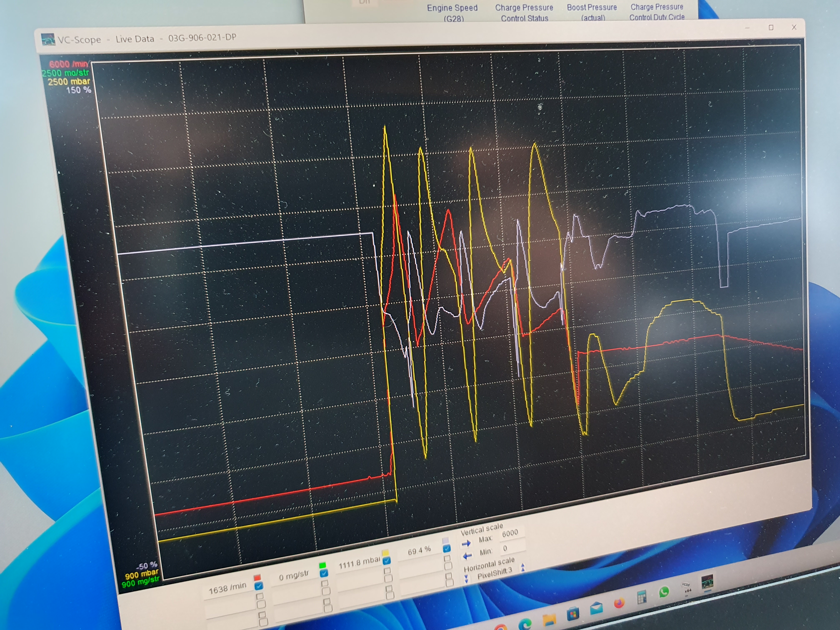Uncheck the red engine speed trace checkbox
This screenshot has width=840, height=630.
[x=259, y=586]
